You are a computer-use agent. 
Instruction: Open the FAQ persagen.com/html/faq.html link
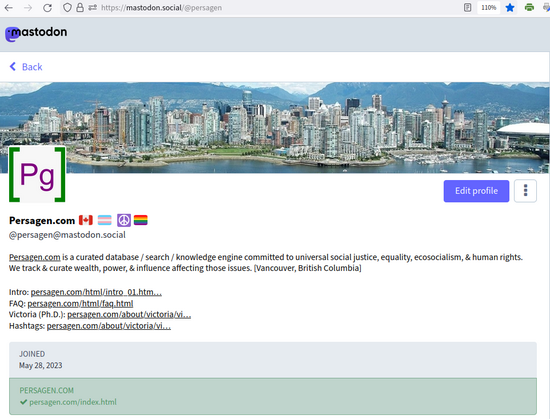point(80,303)
